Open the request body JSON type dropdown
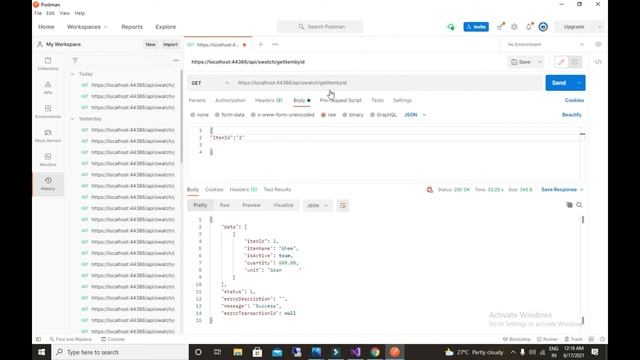 [x=415, y=115]
